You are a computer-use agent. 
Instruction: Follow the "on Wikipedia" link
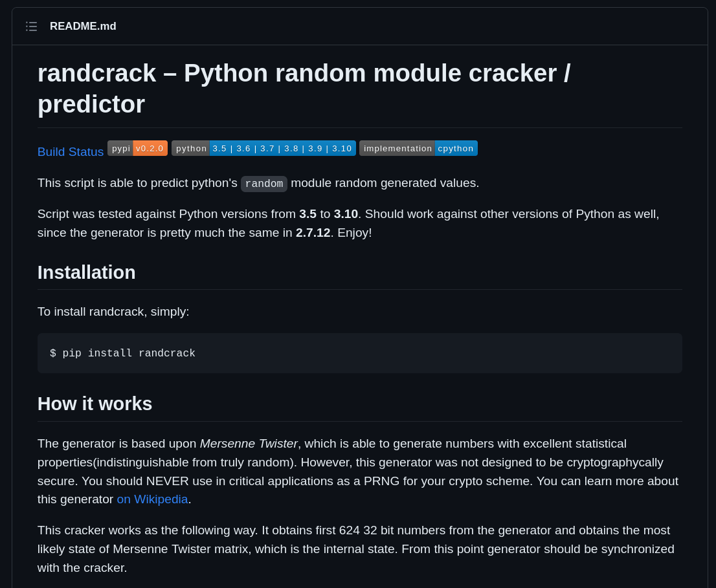pyautogui.click(x=152, y=499)
